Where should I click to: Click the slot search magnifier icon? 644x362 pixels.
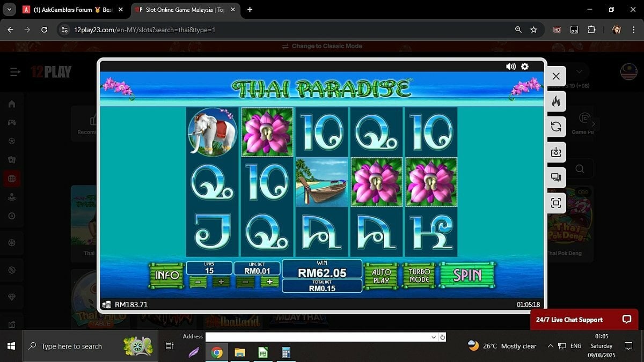click(580, 169)
